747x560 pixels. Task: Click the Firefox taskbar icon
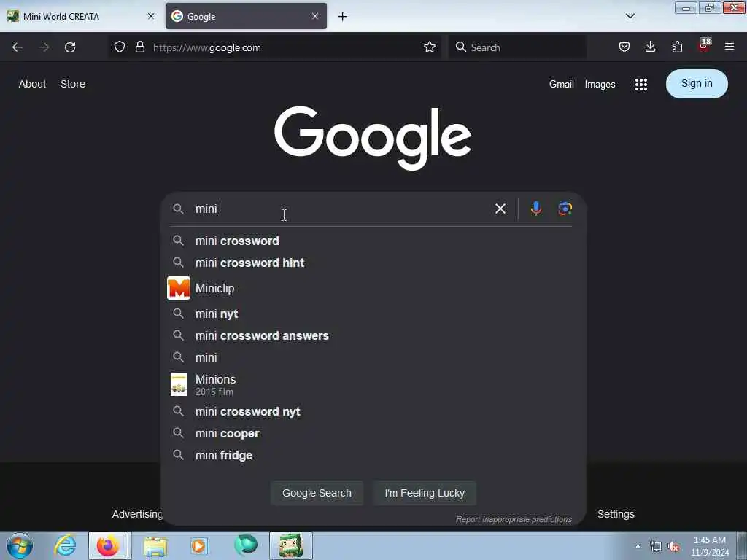tap(108, 545)
